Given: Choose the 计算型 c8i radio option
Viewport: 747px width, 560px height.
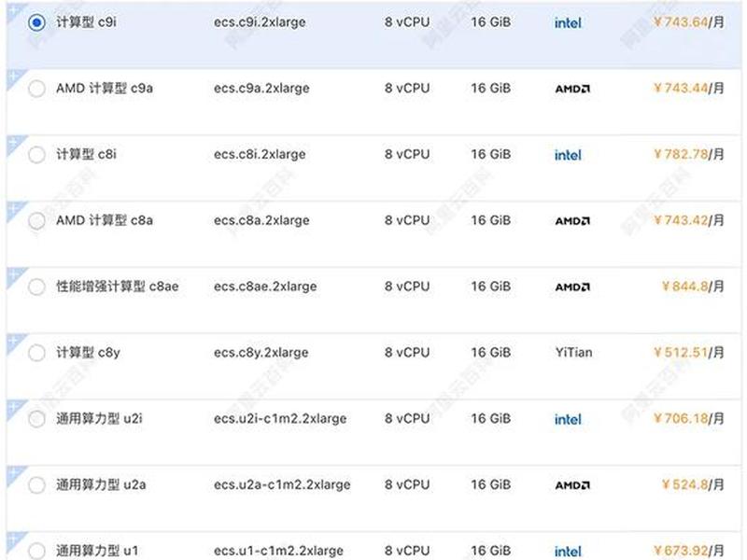Looking at the screenshot, I should pyautogui.click(x=36, y=155).
